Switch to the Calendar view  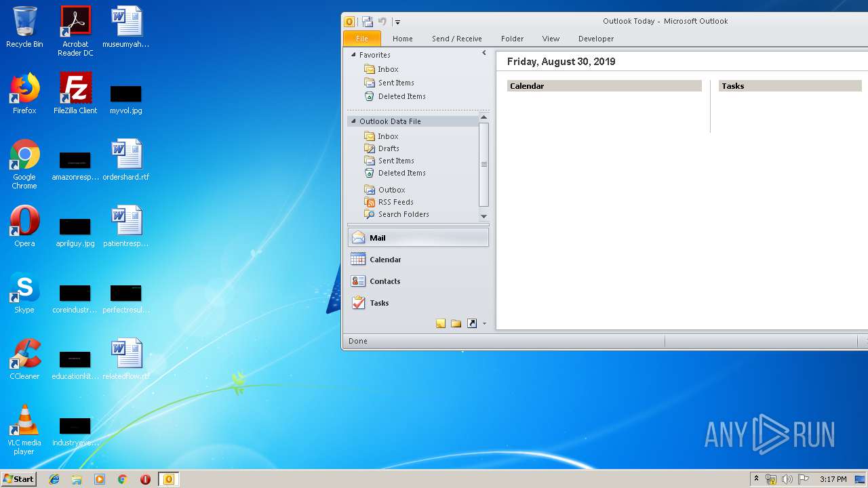pos(418,260)
